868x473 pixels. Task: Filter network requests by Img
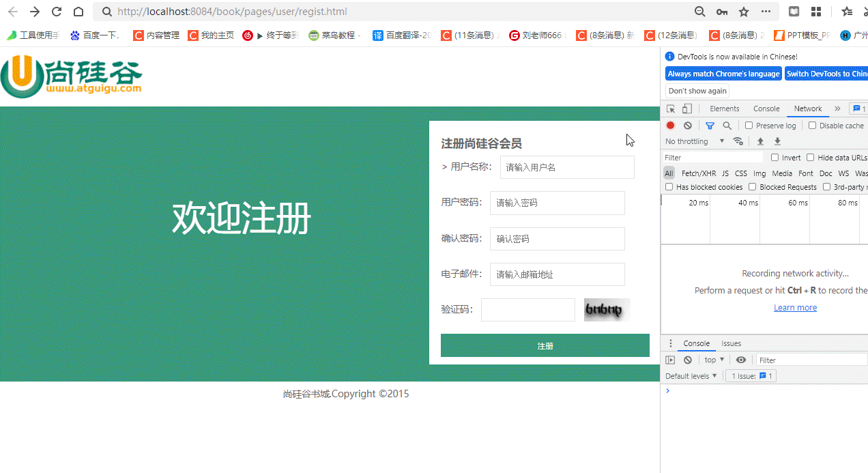(x=759, y=173)
